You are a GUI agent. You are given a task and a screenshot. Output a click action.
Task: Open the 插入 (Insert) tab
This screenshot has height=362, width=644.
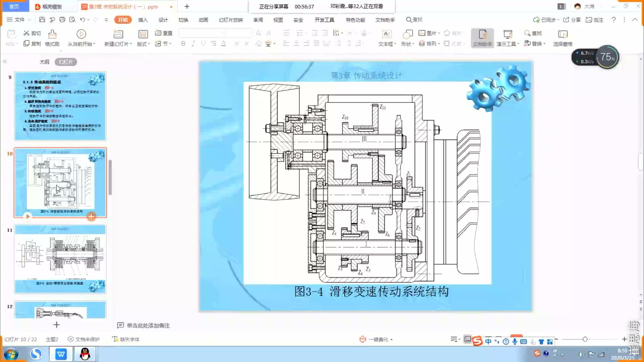143,20
